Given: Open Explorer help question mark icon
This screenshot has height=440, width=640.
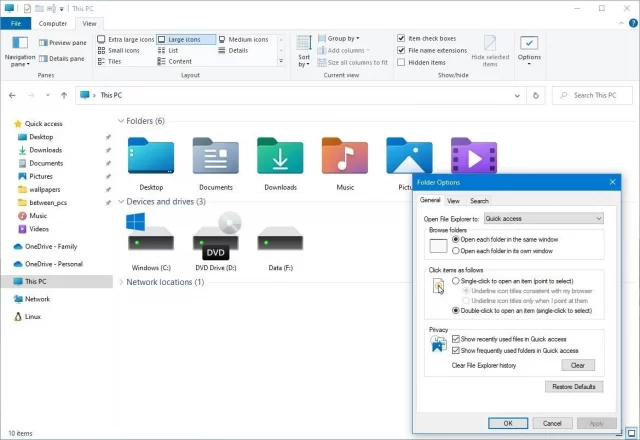Looking at the screenshot, I should (x=633, y=23).
